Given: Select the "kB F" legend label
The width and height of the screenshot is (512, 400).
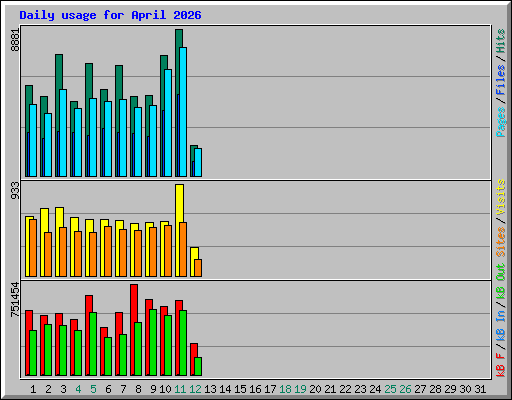Looking at the screenshot, I should click(x=501, y=365).
